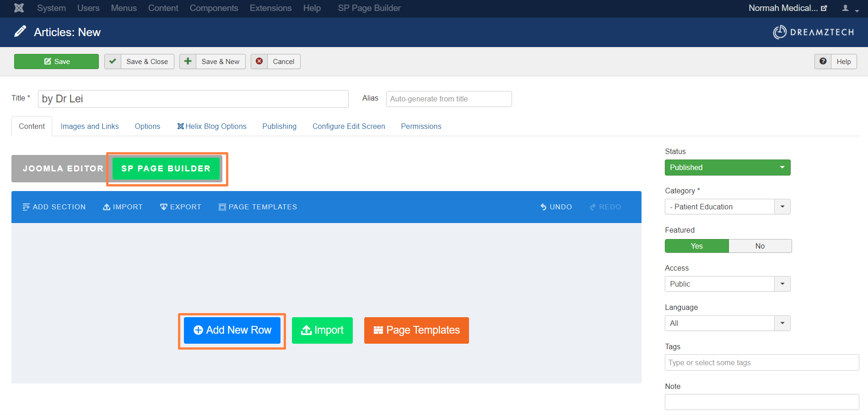Open Page Templates from the blue toolbar
This screenshot has width=868, height=415.
pos(258,207)
